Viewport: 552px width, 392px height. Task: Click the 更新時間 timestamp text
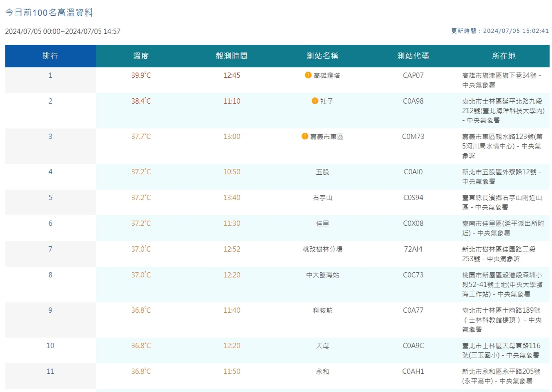pyautogui.click(x=500, y=31)
